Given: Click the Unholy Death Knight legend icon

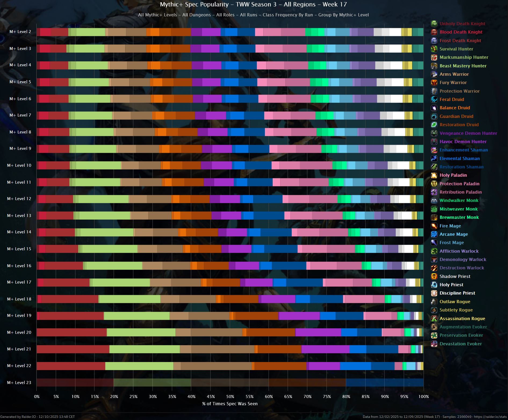Looking at the screenshot, I should 434,24.
